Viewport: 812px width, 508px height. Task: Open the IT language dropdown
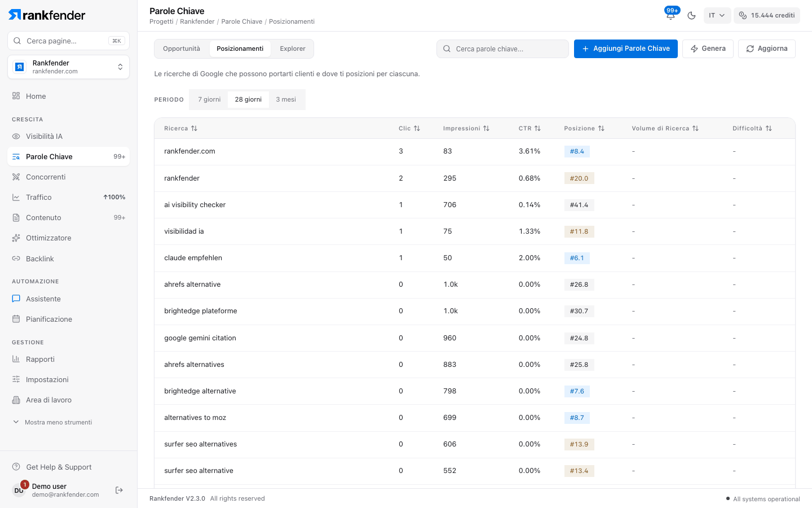click(717, 15)
